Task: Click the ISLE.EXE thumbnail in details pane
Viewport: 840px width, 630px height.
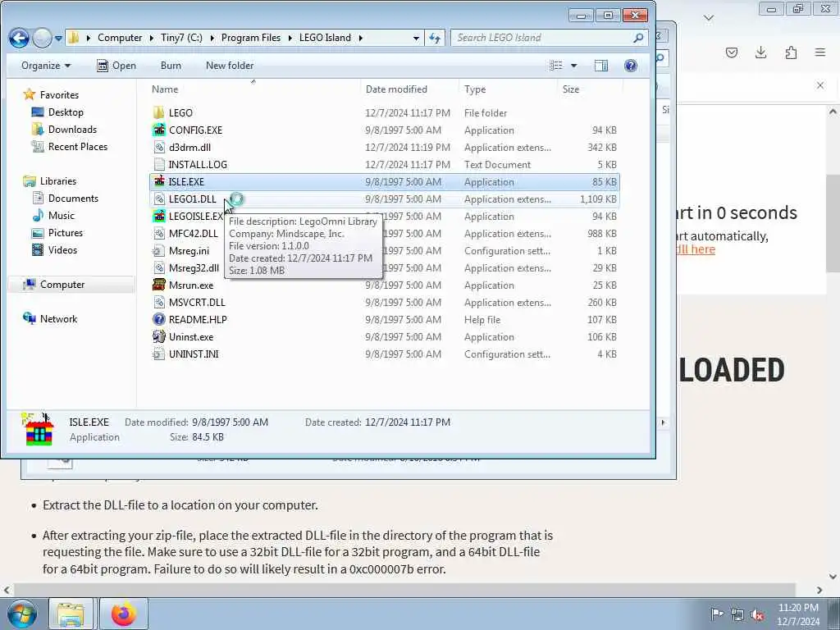Action: coord(38,428)
